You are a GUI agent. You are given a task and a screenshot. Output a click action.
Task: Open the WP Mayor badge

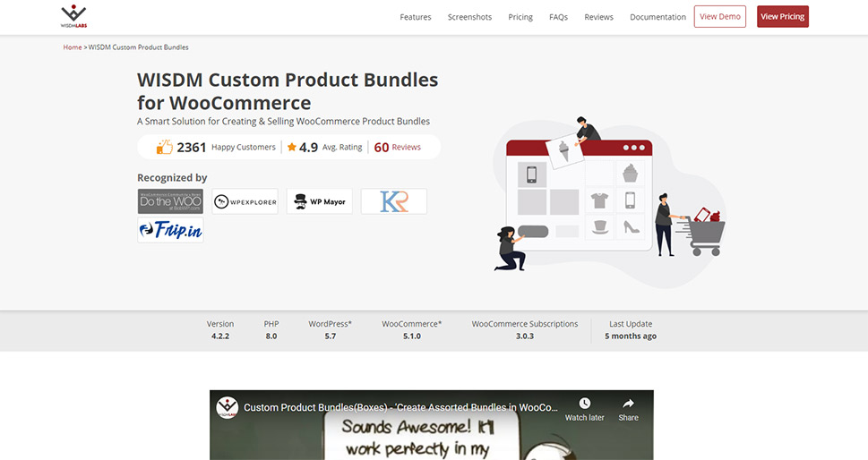320,201
